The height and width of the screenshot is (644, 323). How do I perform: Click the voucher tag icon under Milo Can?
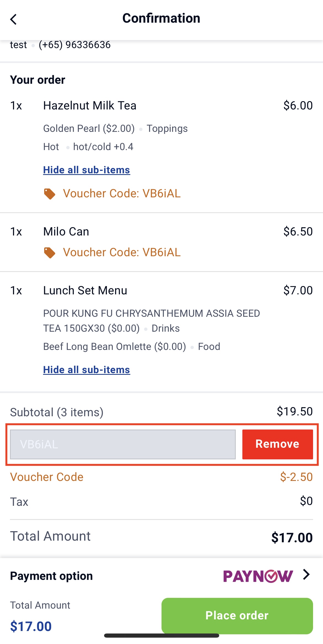49,253
